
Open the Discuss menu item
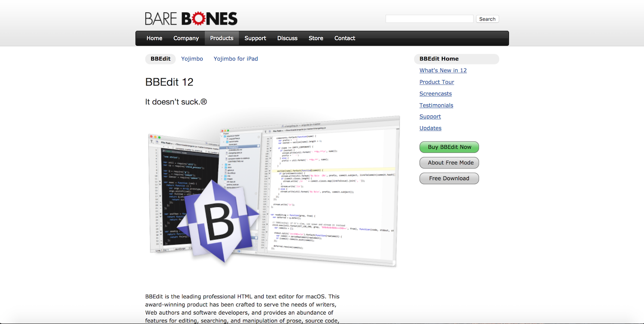[x=287, y=38]
